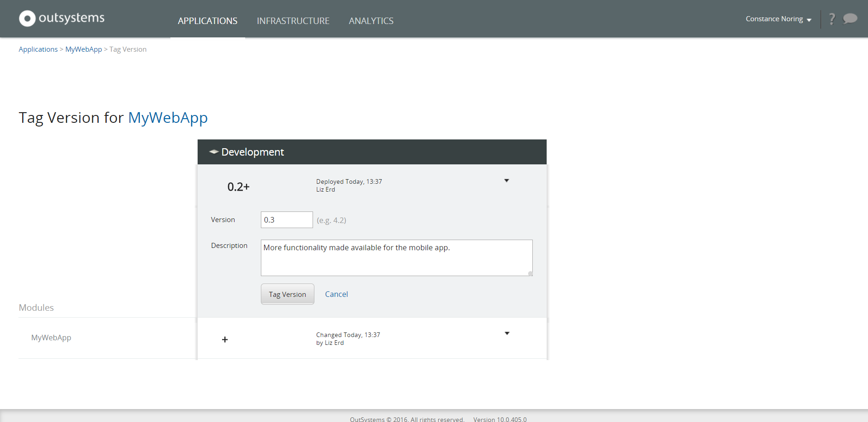Viewport: 868px width, 422px height.
Task: Click the Changed Today, 13:37 text
Action: (348, 335)
